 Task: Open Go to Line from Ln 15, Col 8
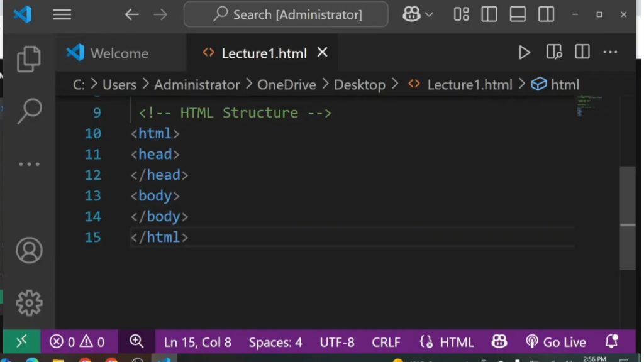[197, 342]
